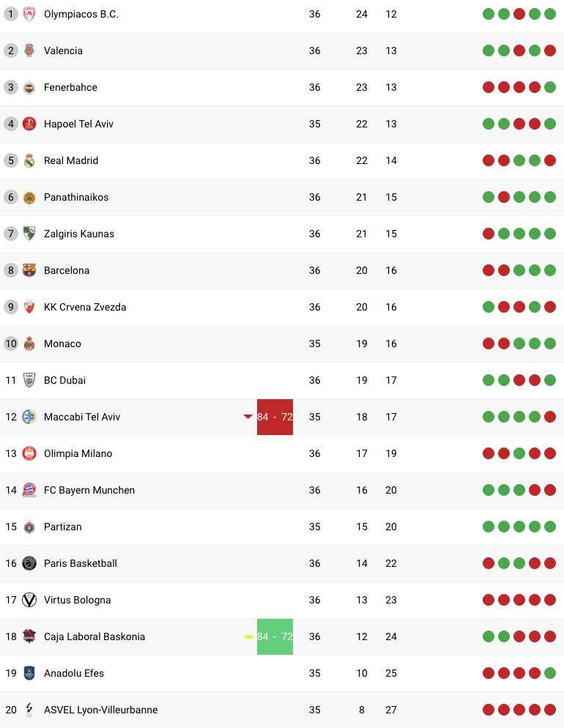
Task: Click Valencia's first green form dot
Action: 489,51
